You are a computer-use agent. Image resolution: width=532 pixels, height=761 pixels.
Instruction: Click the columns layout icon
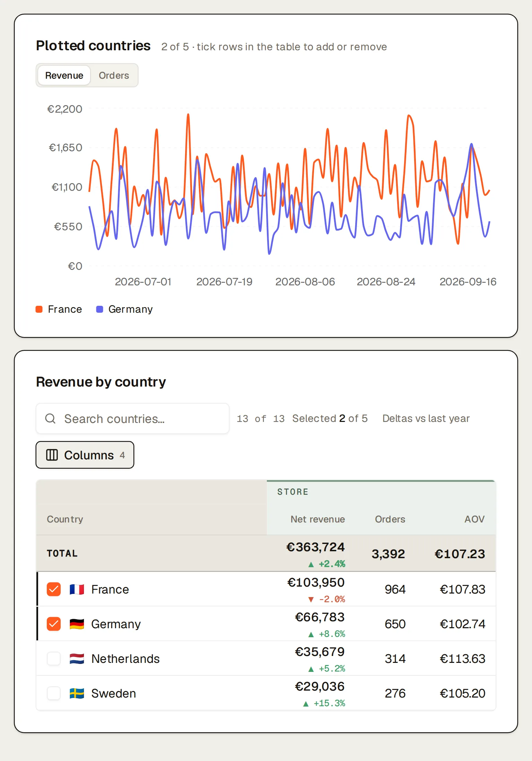pos(52,455)
